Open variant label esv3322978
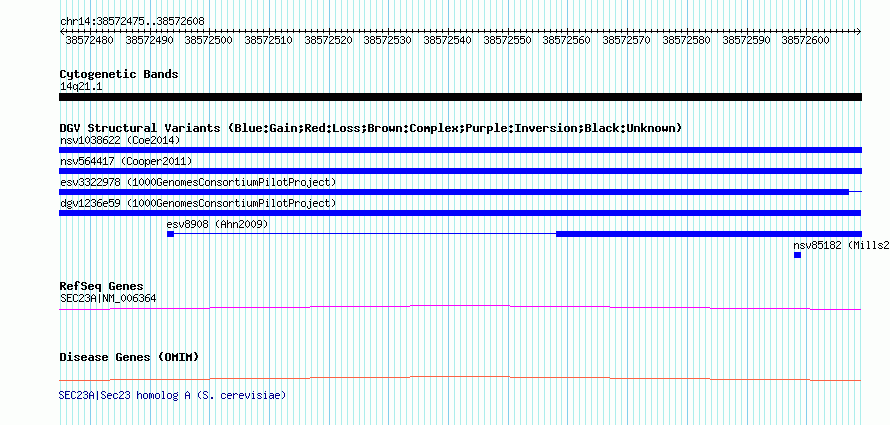Screen dimensions: 890x425 [x=198, y=182]
